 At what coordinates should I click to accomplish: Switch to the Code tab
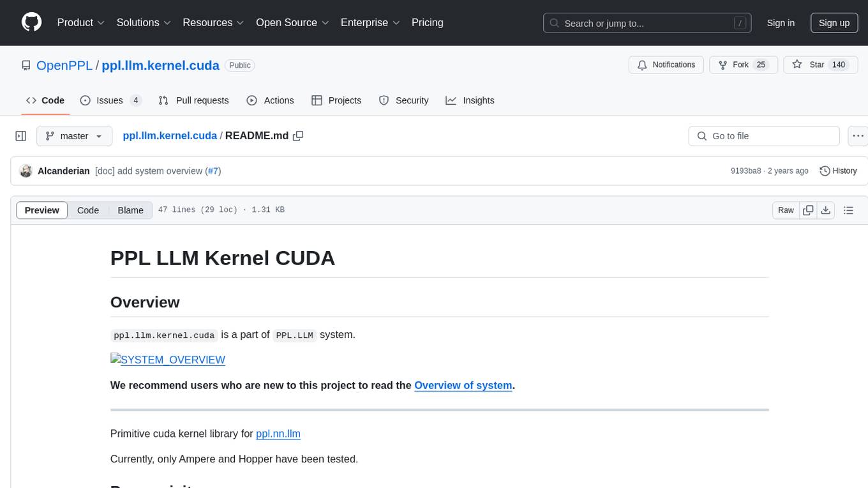[45, 100]
